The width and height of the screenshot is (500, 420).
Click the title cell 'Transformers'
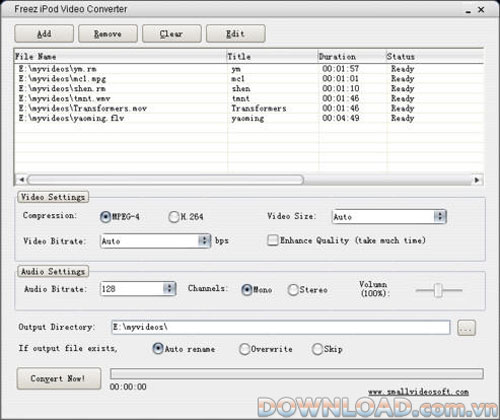[259, 108]
